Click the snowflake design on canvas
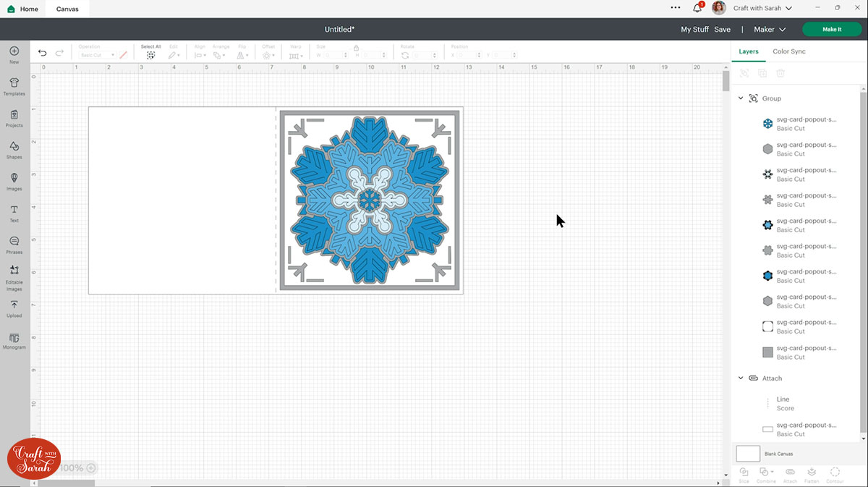 370,200
